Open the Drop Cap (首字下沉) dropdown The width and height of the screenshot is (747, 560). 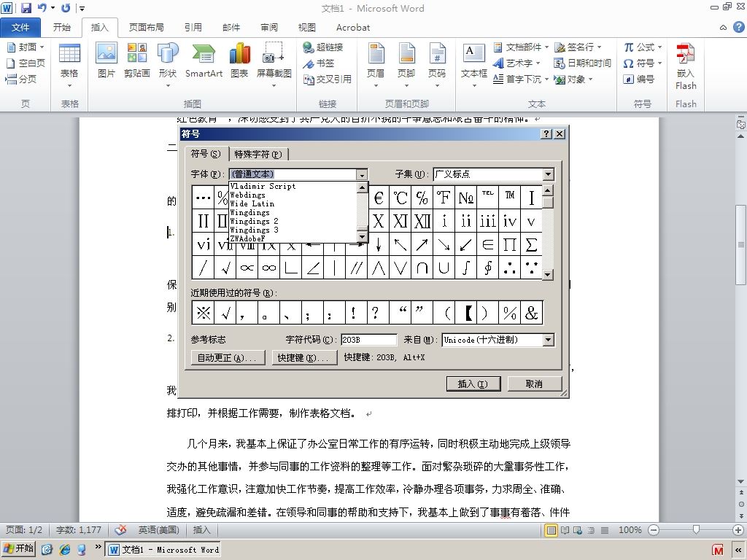coord(521,79)
